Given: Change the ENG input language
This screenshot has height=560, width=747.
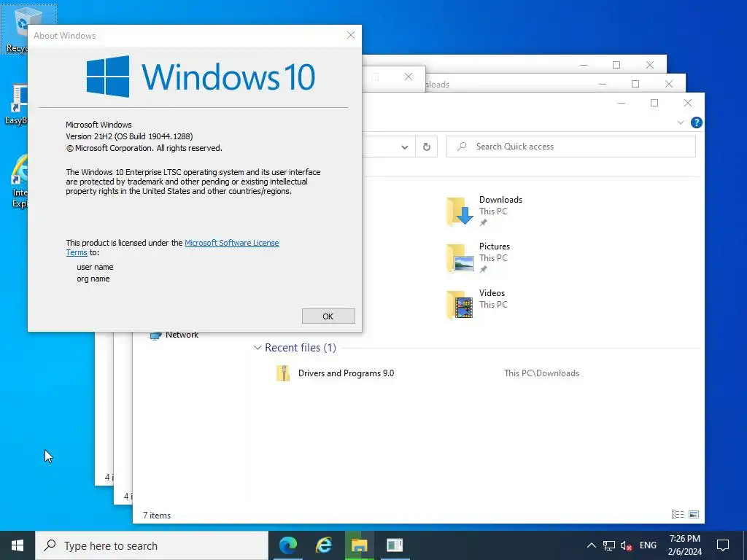Looking at the screenshot, I should (648, 545).
